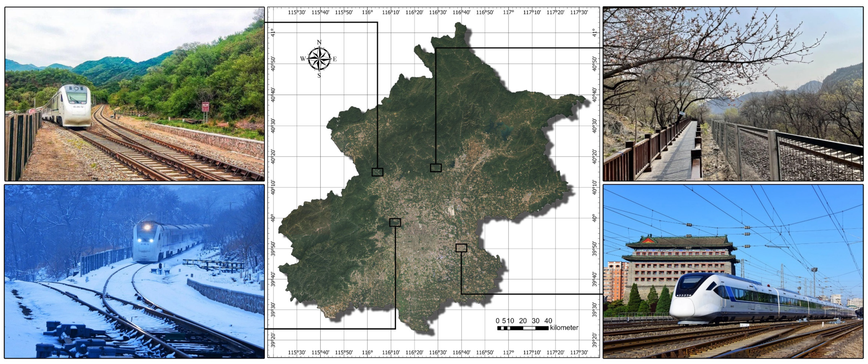Select map box linked to gate tower photo
The width and height of the screenshot is (868, 364).
[461, 248]
